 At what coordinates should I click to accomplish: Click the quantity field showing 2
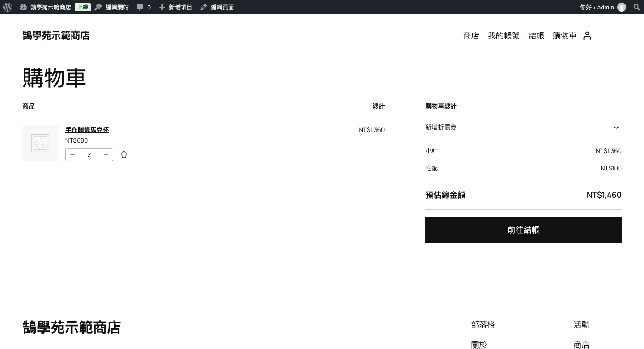pos(89,155)
